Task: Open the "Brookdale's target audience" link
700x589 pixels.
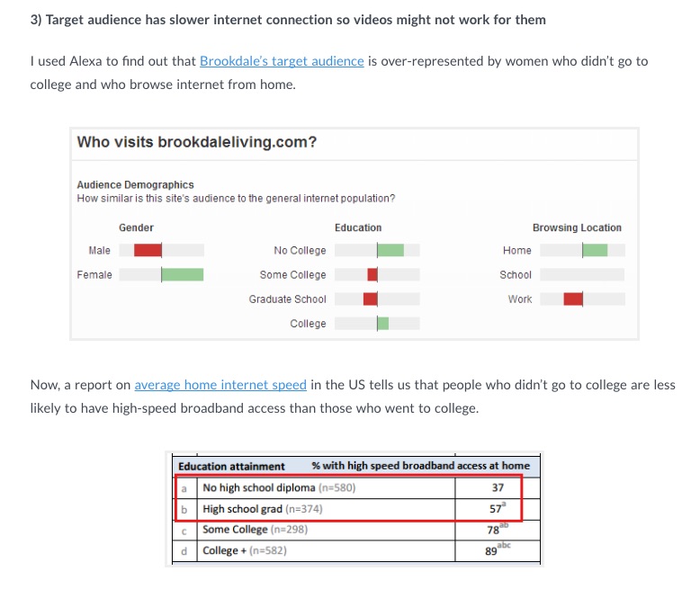Action: click(x=282, y=61)
